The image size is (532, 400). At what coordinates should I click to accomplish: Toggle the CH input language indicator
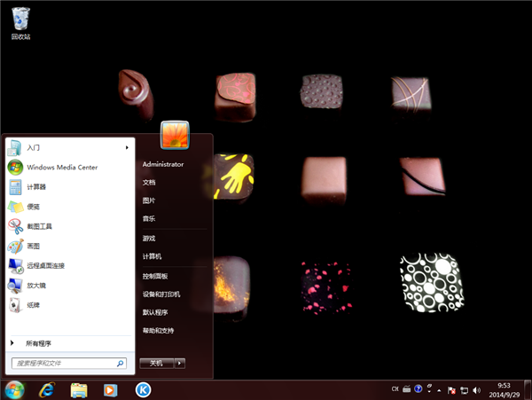tap(394, 389)
